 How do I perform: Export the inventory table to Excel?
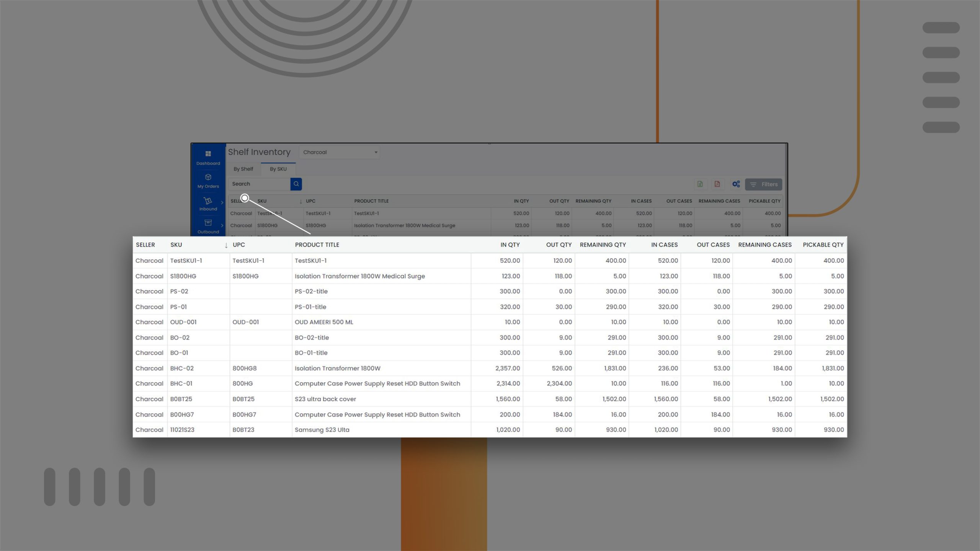(x=700, y=184)
